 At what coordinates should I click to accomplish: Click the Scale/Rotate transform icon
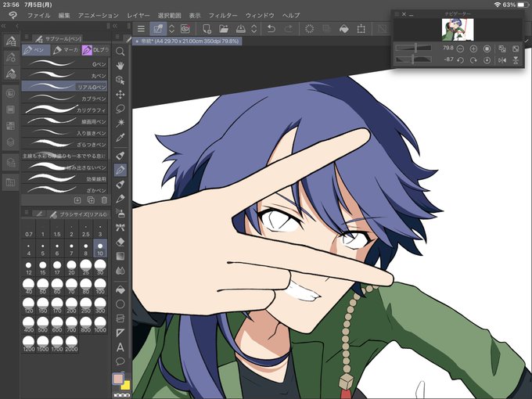coord(361,29)
